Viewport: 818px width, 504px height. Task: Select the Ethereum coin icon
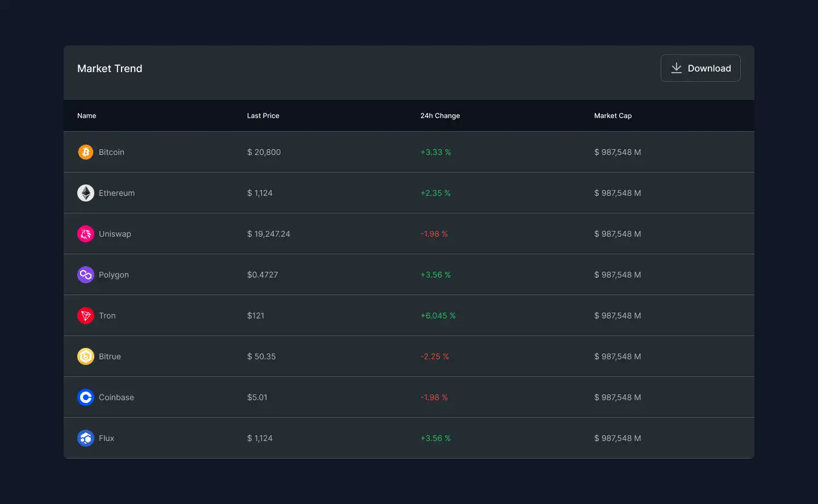86,193
